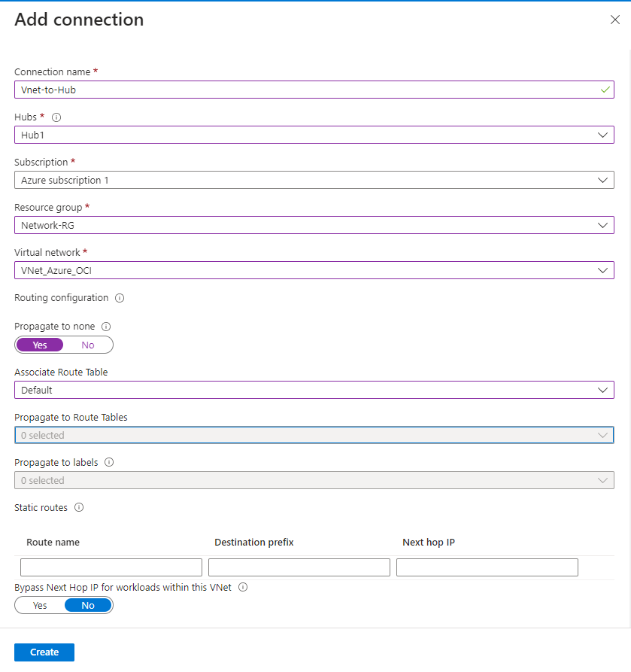Click the Route name input box
Image resolution: width=631 pixels, height=672 pixels.
pos(111,567)
